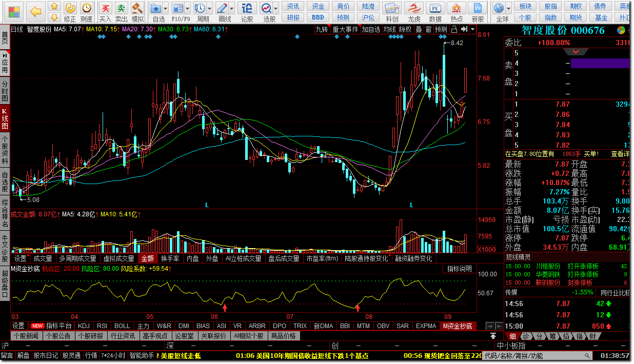Open the F10/F9 company info icon

click(x=177, y=8)
